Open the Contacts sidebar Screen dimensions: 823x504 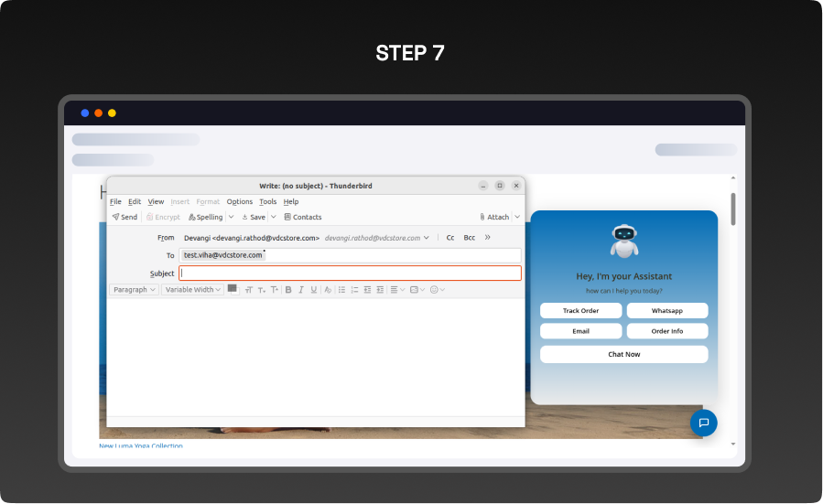303,217
